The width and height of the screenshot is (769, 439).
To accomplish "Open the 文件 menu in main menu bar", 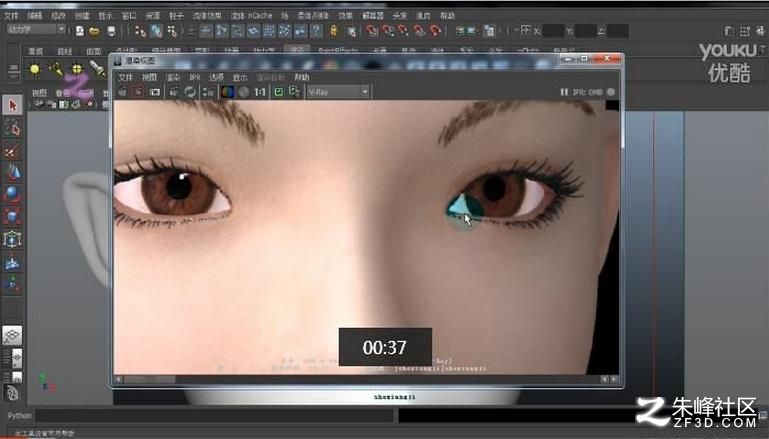I will [x=11, y=16].
